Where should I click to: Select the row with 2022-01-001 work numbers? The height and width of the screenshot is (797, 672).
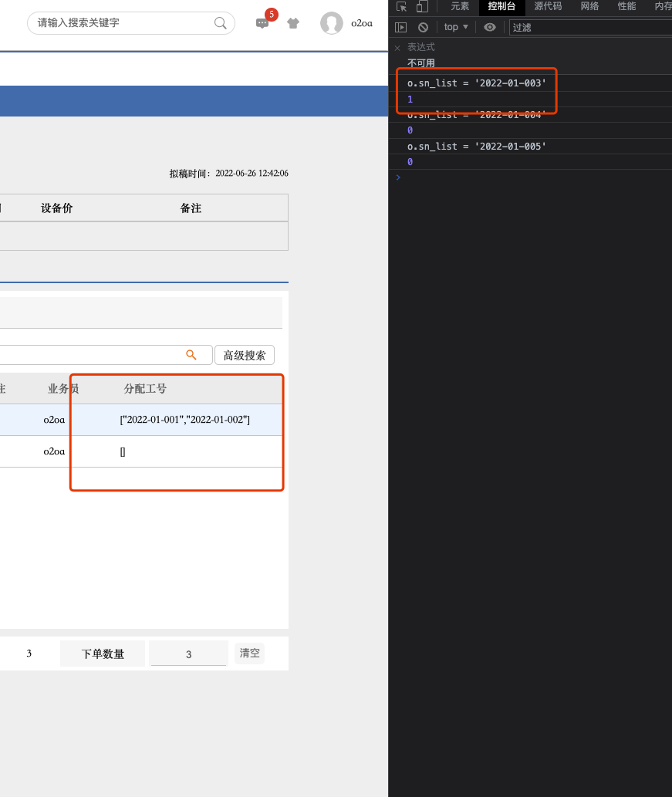click(x=185, y=420)
